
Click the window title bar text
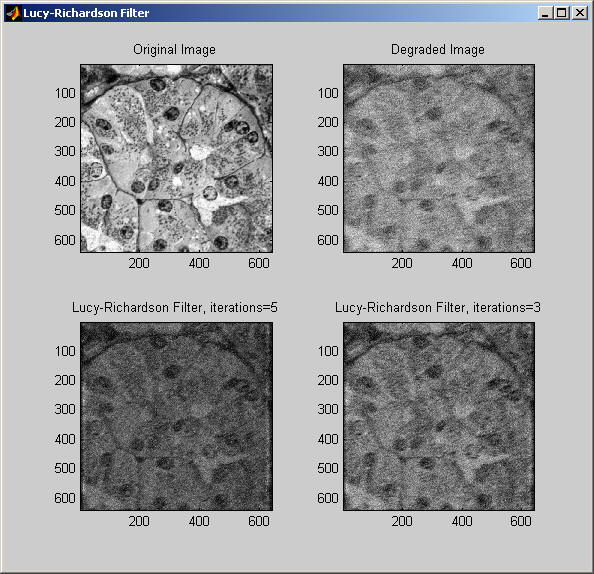(x=86, y=13)
